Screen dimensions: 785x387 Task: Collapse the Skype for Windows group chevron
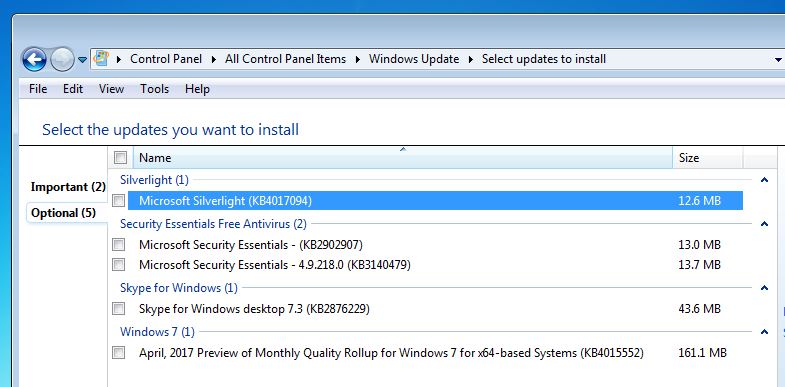[x=764, y=288]
